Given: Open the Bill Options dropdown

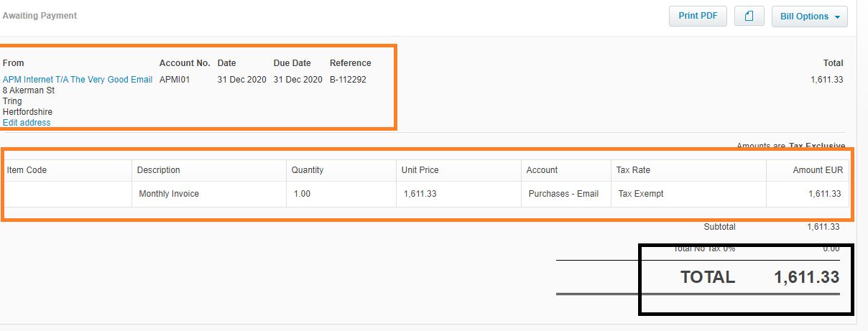Looking at the screenshot, I should [x=809, y=17].
